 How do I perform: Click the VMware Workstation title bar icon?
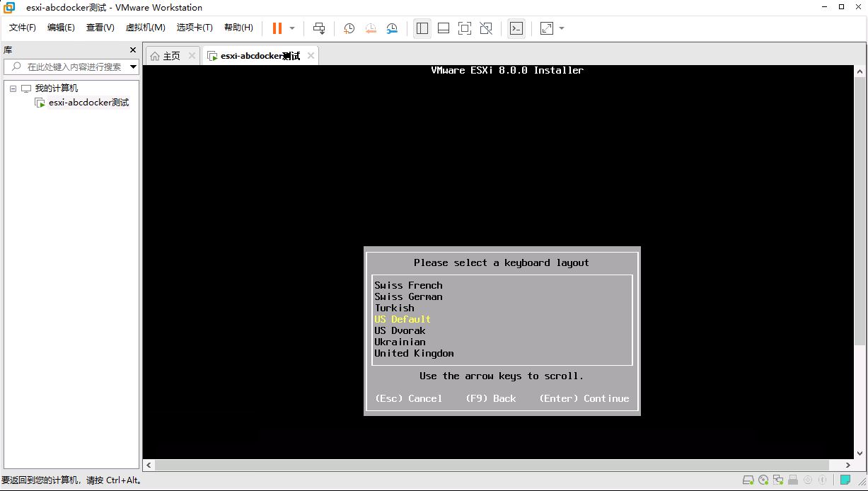coord(10,8)
